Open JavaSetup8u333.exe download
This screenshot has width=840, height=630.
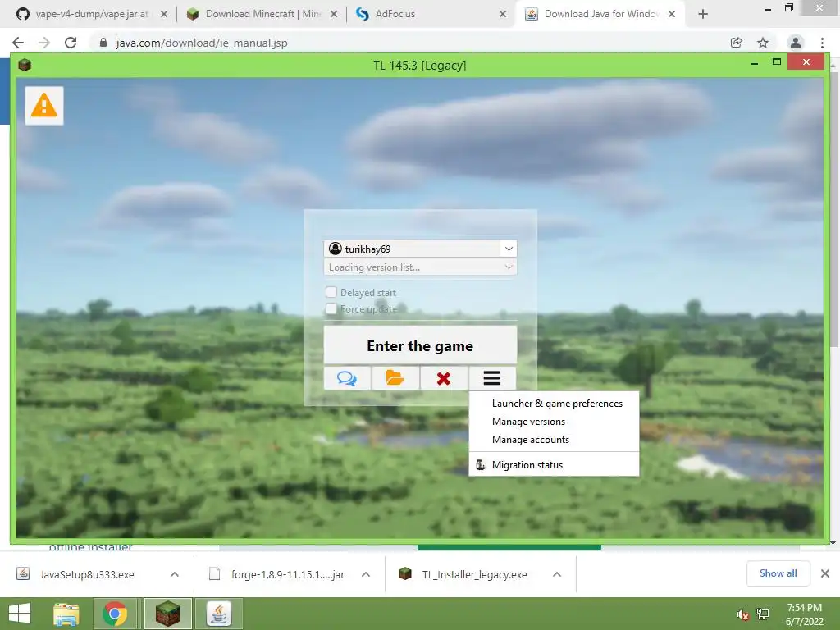(85, 574)
